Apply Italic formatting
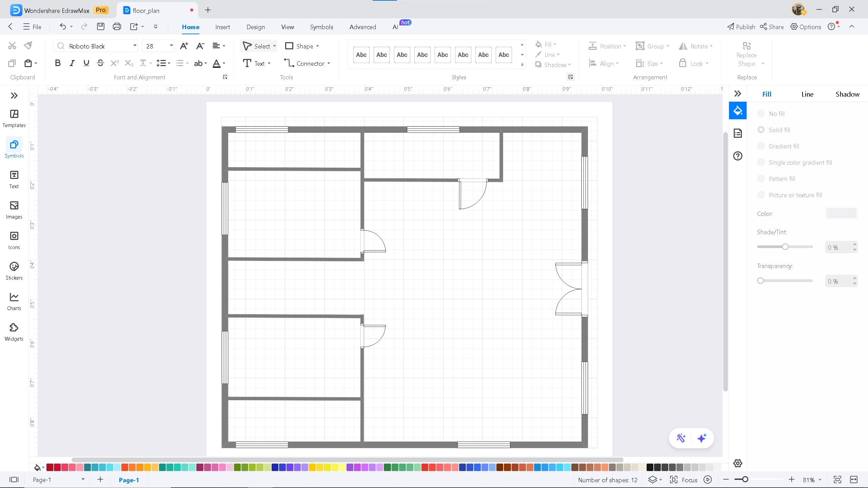This screenshot has width=868, height=488. (x=72, y=63)
